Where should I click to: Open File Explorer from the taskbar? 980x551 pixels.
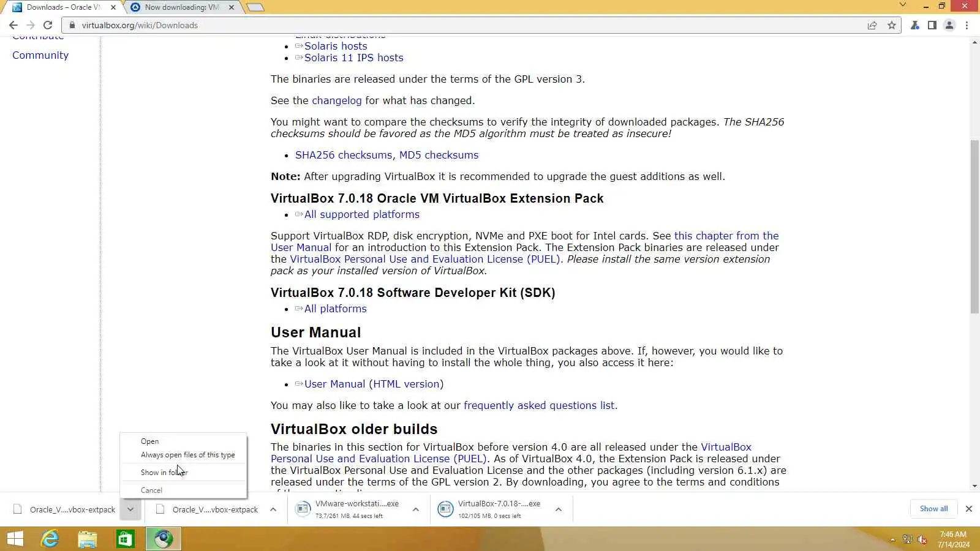coord(88,539)
